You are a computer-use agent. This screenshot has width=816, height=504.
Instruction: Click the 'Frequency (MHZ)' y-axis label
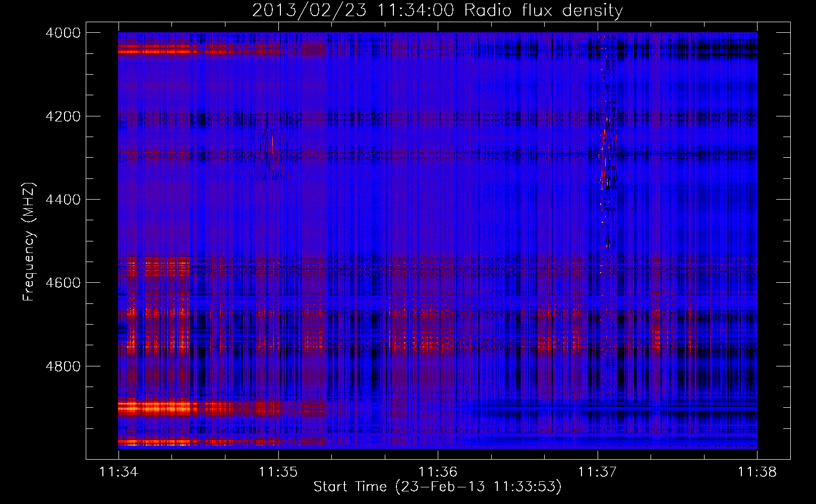pos(29,242)
